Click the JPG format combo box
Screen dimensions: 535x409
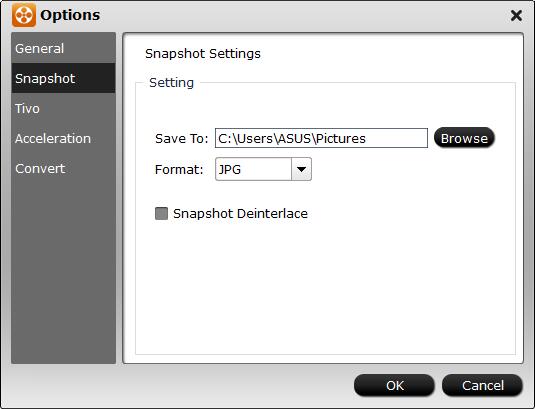263,169
